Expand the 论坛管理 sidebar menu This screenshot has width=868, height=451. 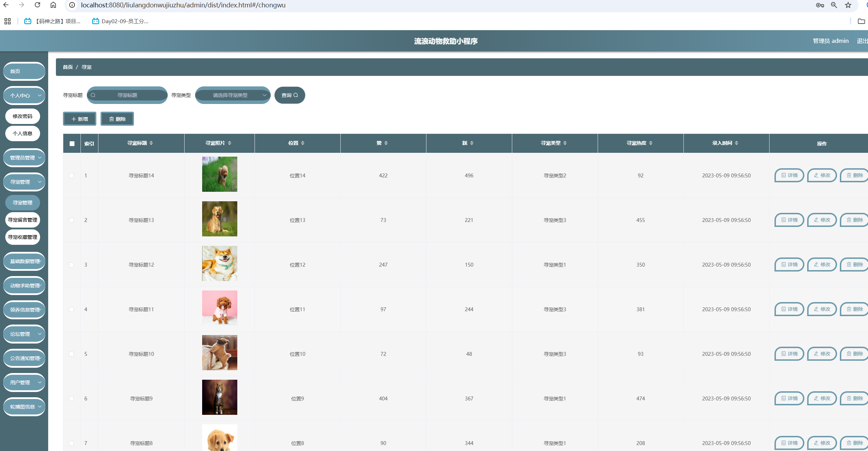[24, 334]
